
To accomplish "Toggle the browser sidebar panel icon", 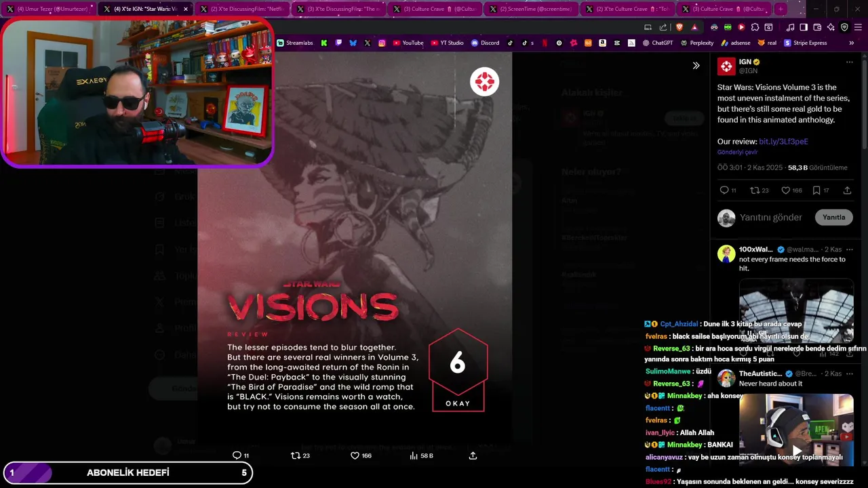I will click(804, 27).
